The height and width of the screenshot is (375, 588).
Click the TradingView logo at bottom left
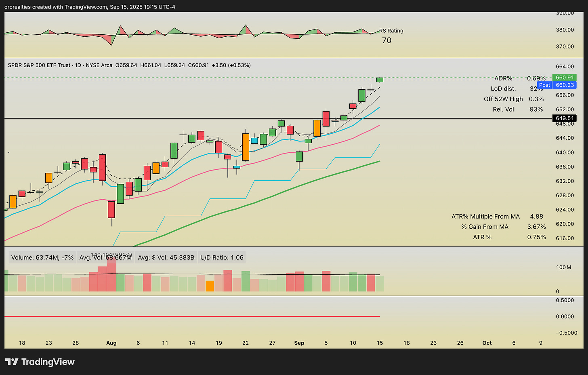40,362
